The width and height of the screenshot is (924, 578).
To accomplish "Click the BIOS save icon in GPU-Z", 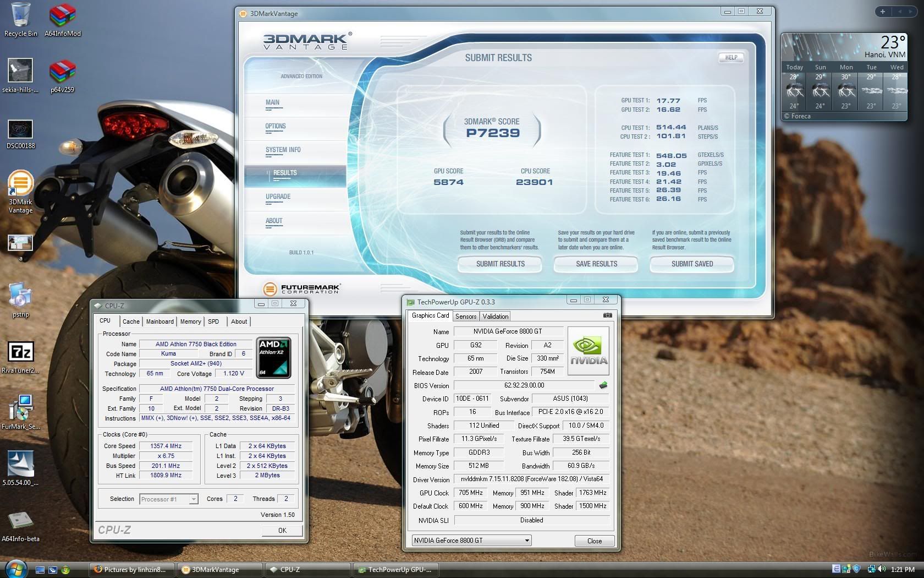I will (603, 385).
